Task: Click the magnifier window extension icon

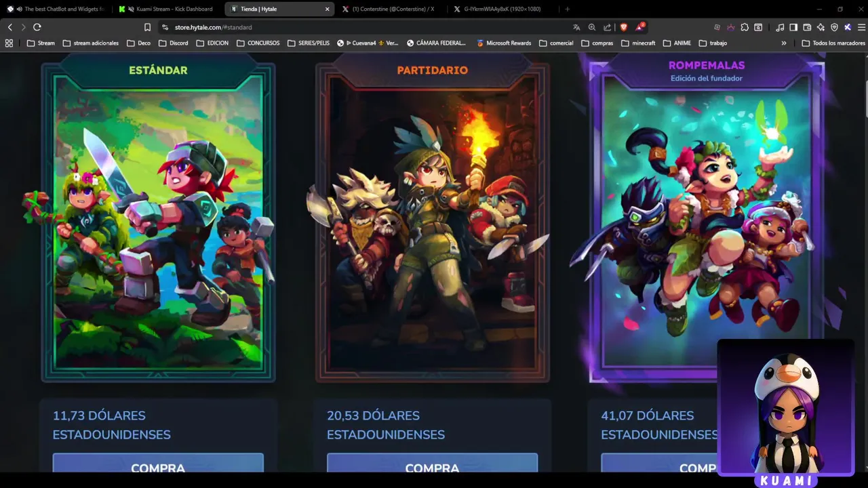Action: (758, 27)
